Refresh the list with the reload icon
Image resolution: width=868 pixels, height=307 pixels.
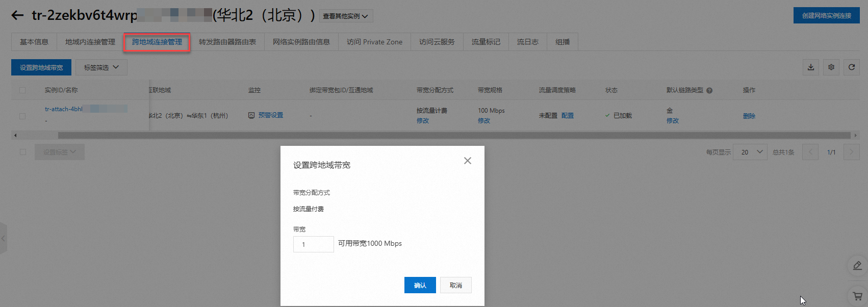point(852,67)
